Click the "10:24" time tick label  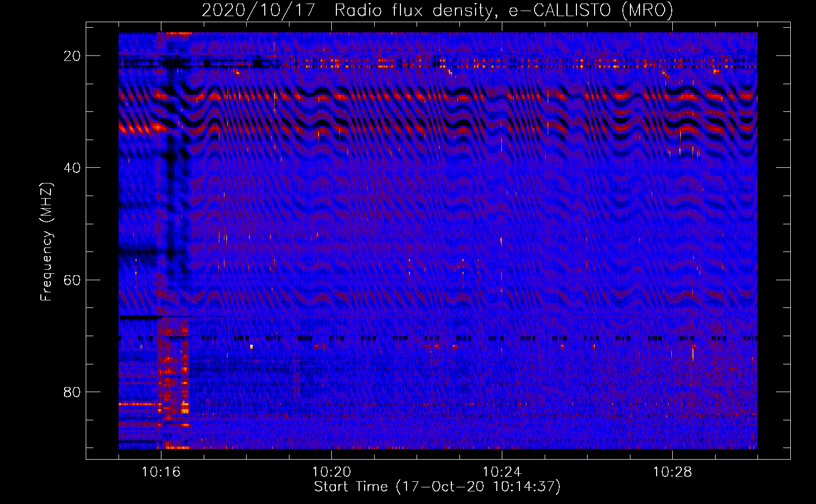(502, 472)
